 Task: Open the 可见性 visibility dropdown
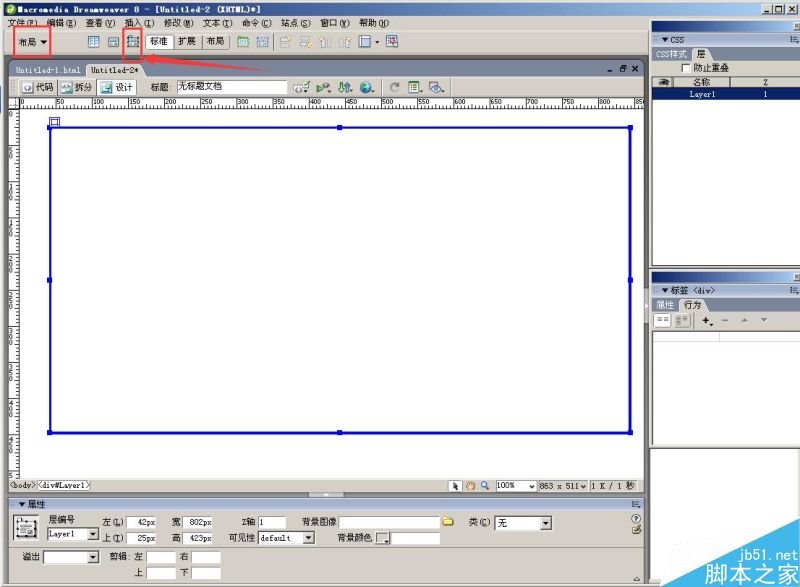[x=308, y=538]
